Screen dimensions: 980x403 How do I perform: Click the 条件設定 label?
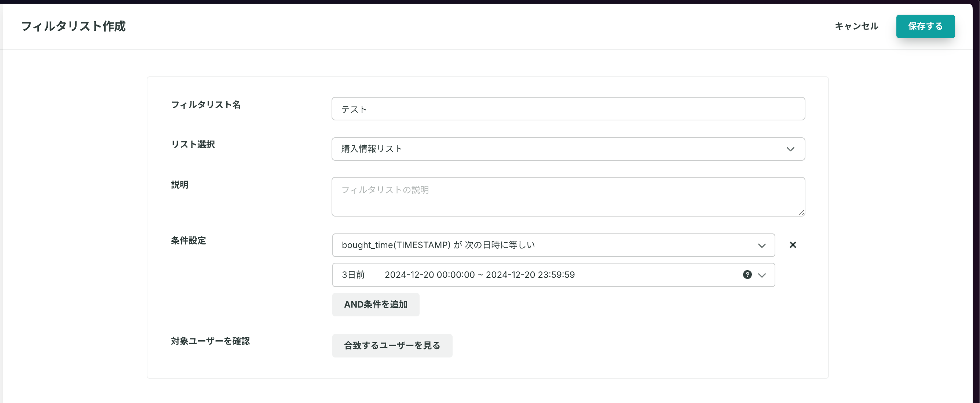coord(188,240)
